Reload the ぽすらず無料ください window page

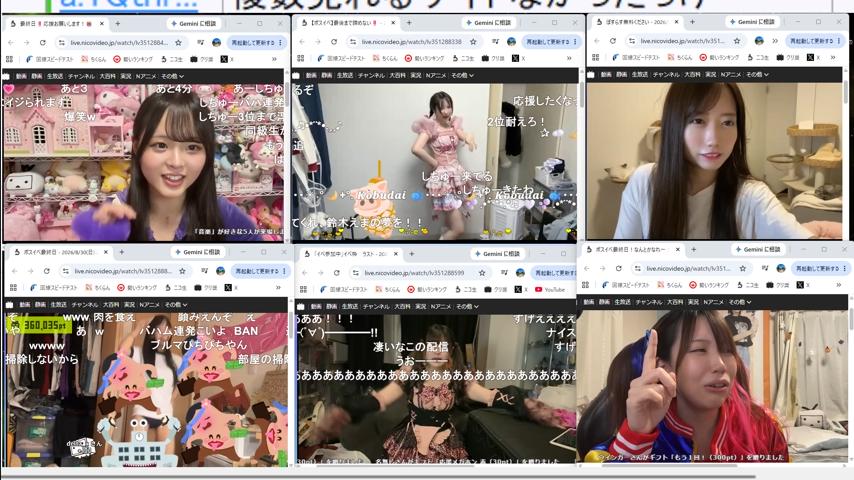pos(613,41)
